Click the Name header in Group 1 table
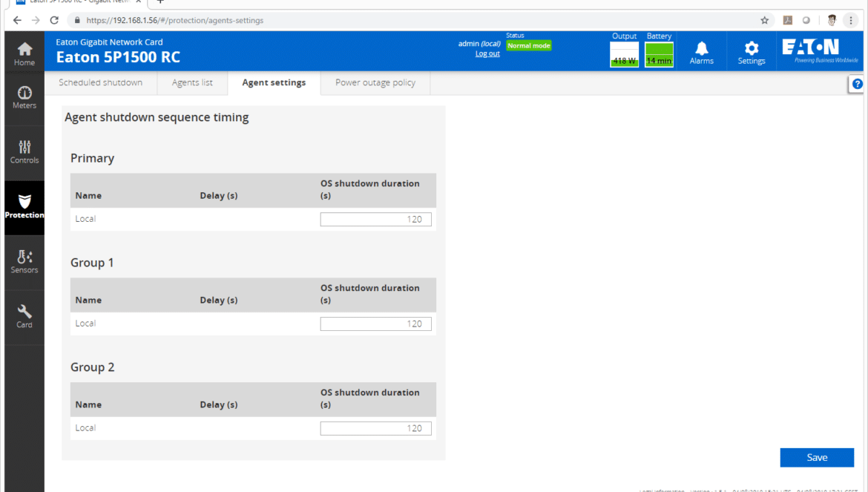This screenshot has height=492, width=868. tap(88, 300)
